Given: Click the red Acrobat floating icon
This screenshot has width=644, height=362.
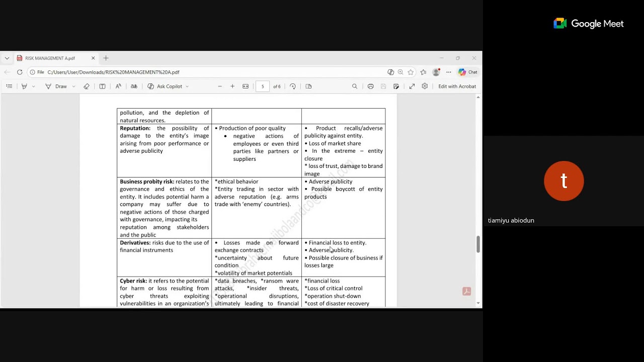Looking at the screenshot, I should pyautogui.click(x=466, y=292).
